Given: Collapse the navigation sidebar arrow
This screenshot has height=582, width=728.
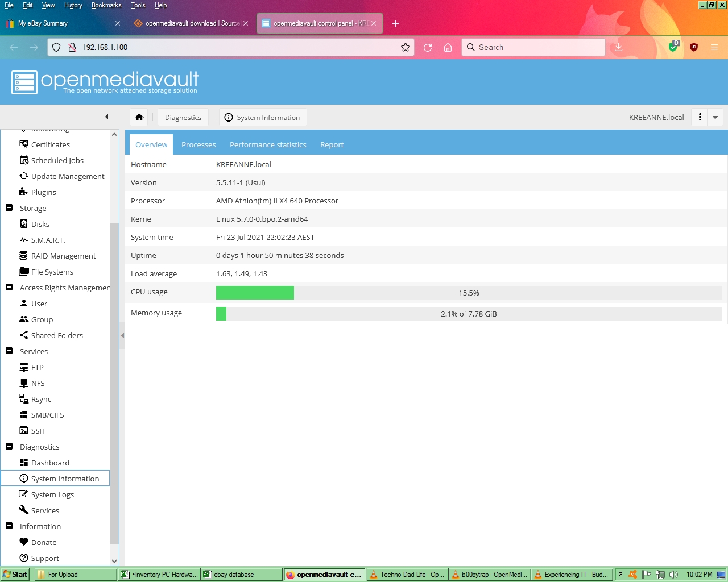Looking at the screenshot, I should [106, 117].
